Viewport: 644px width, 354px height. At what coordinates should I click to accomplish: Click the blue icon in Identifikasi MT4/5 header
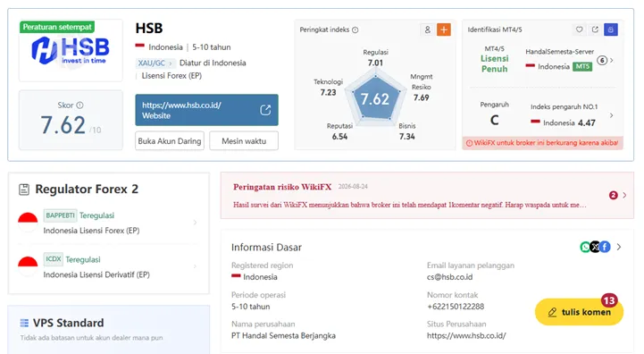611,29
